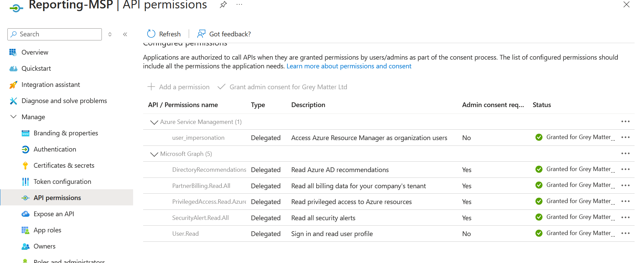Open Certificates & secrets

[64, 165]
